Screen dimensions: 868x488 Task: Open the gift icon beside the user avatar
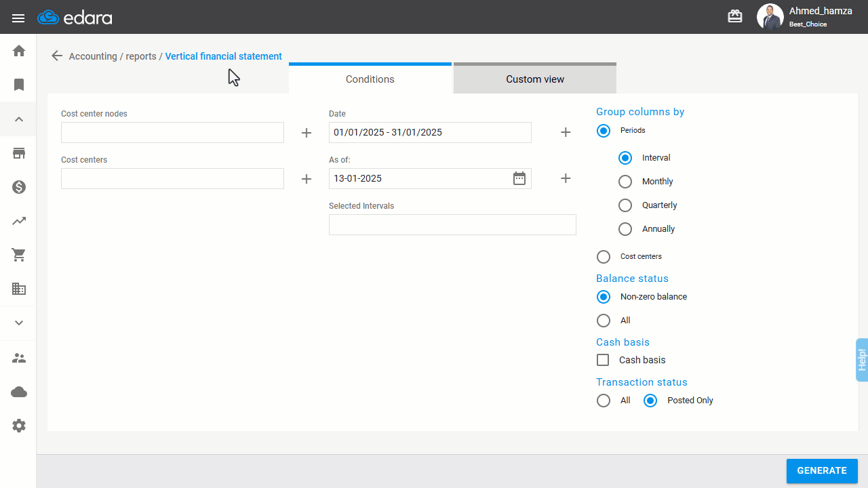735,16
